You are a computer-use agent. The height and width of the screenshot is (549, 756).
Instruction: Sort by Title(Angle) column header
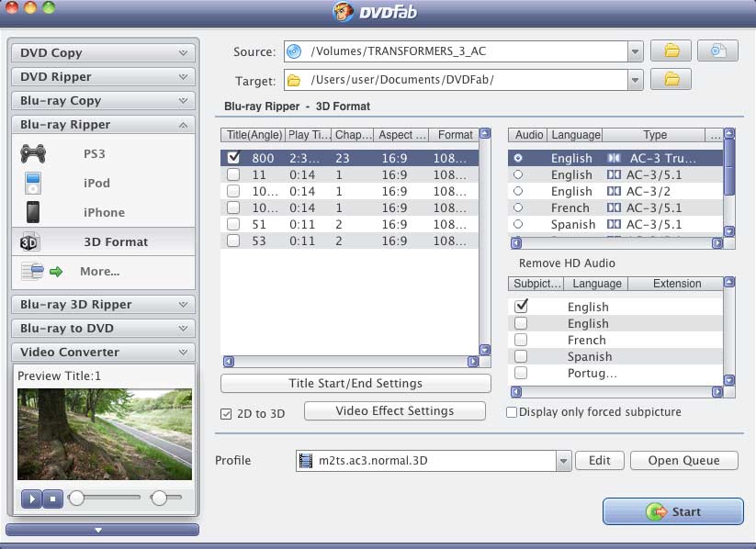click(254, 135)
